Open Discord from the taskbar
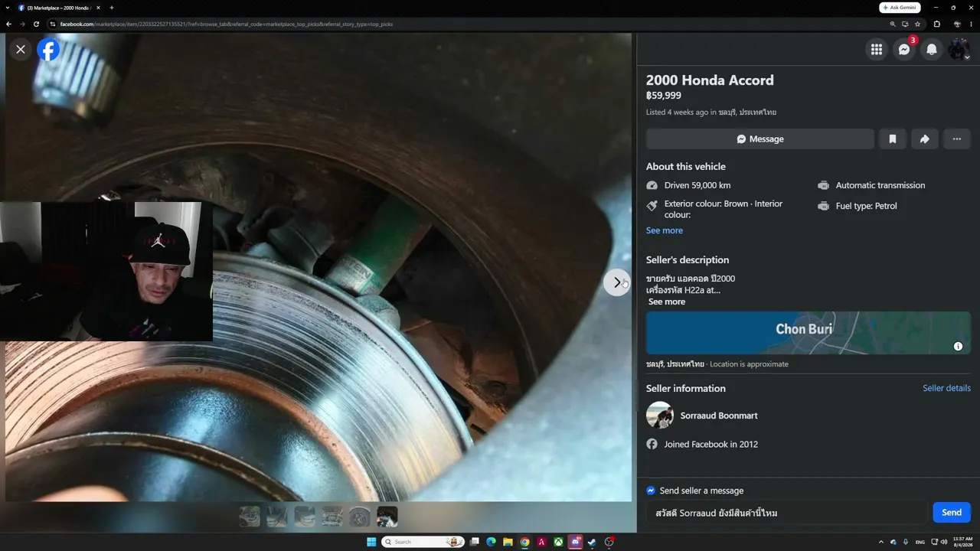 pos(576,542)
